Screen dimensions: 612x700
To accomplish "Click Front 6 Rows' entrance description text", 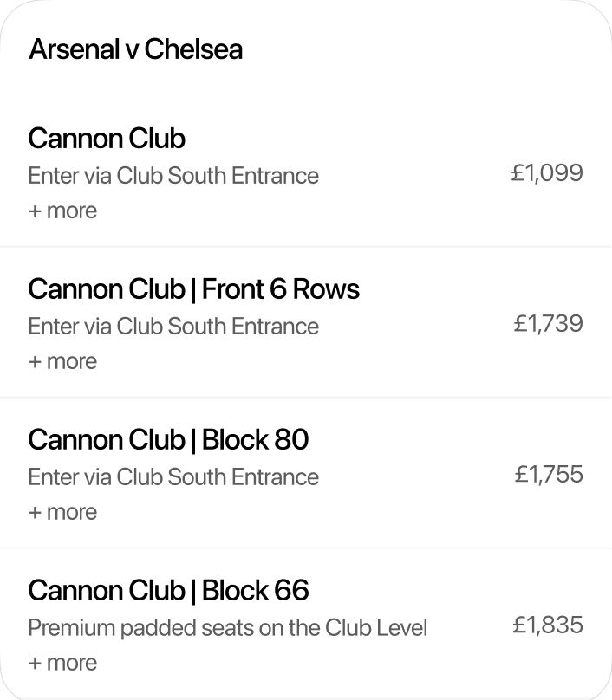I will [173, 327].
